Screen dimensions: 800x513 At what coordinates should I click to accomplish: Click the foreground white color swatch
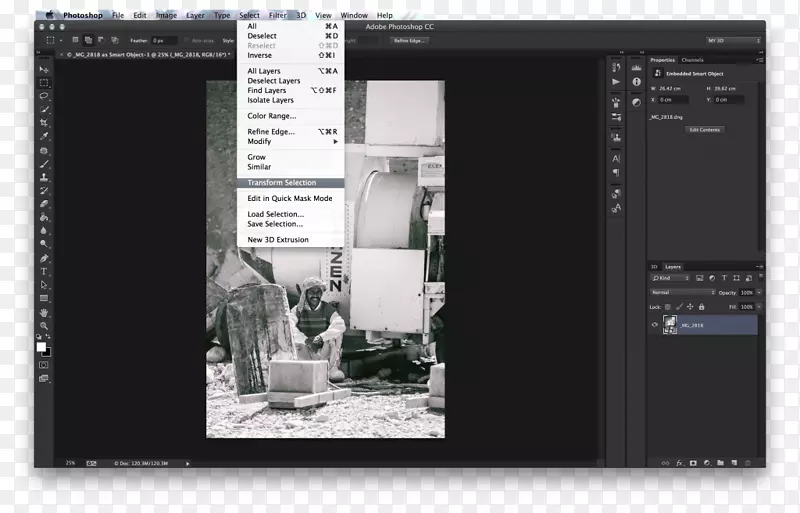coord(41,347)
